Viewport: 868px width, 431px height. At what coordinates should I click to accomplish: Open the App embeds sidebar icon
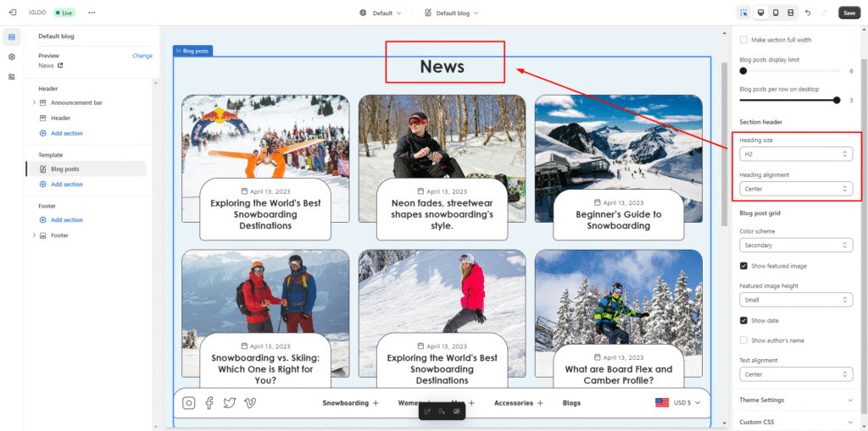click(12, 76)
